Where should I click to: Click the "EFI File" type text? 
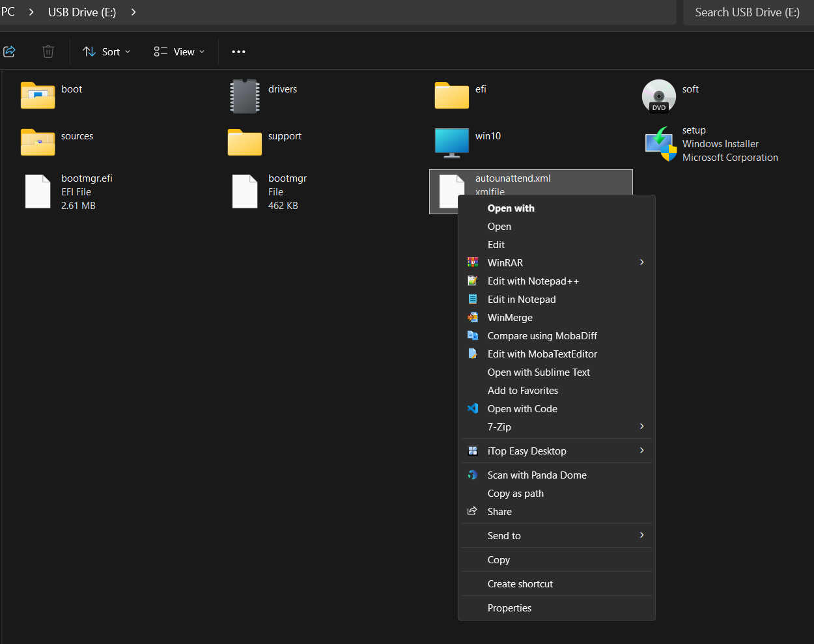76,192
